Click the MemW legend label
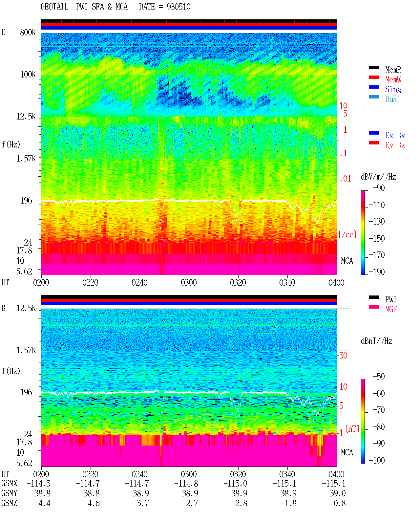Viewport: 420px width, 523px height. [x=393, y=79]
